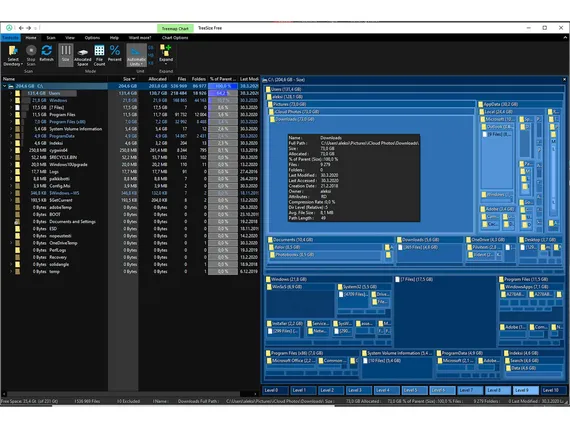Expand the Indeksi folder row

click(x=11, y=143)
